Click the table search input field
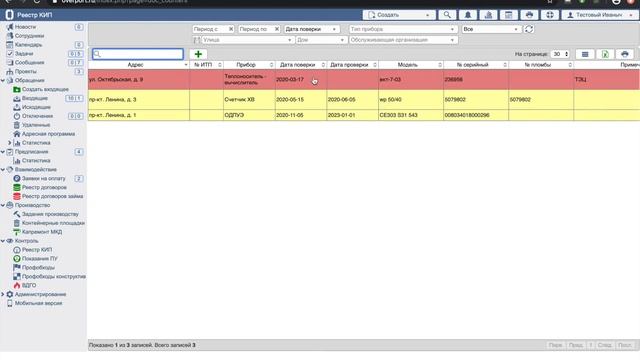Image resolution: width=640 pixels, height=360 pixels. (x=138, y=54)
